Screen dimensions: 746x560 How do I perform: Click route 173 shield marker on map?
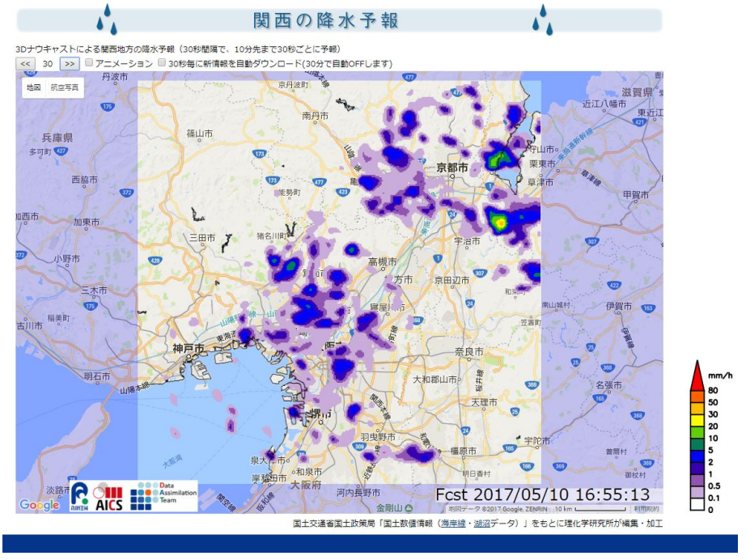tap(261, 151)
